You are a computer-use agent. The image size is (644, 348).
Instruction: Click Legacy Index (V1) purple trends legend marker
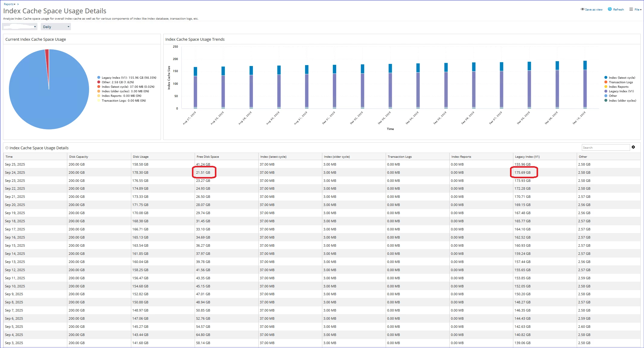pos(606,91)
